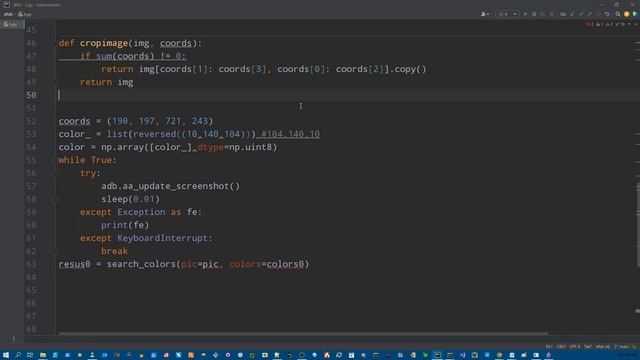
Task: Click 'np.uint8' on line 54
Action: tap(250, 147)
